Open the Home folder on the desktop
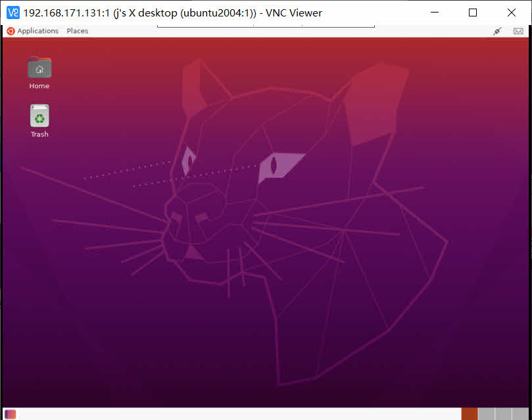This screenshot has height=420, width=532. pyautogui.click(x=39, y=67)
